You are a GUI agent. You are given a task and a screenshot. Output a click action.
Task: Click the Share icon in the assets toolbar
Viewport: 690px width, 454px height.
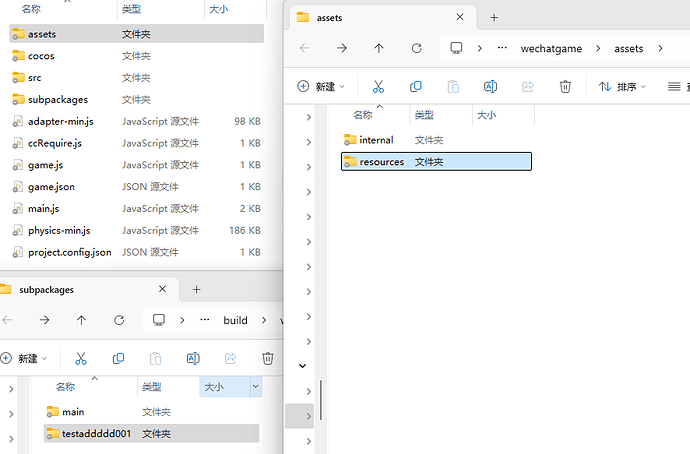(x=528, y=86)
